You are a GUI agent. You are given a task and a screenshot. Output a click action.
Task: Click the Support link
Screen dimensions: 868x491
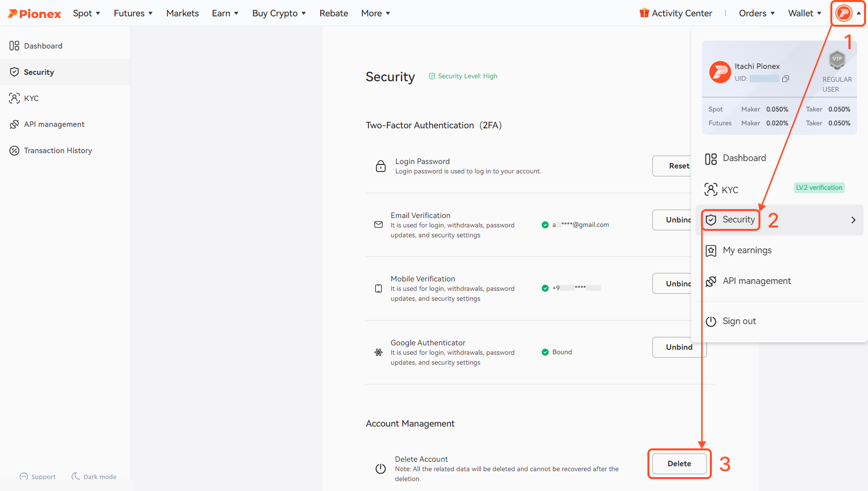pos(38,477)
